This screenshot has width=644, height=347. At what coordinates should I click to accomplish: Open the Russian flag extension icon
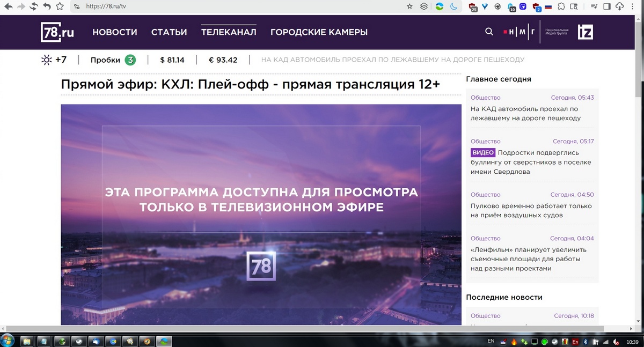coord(548,6)
